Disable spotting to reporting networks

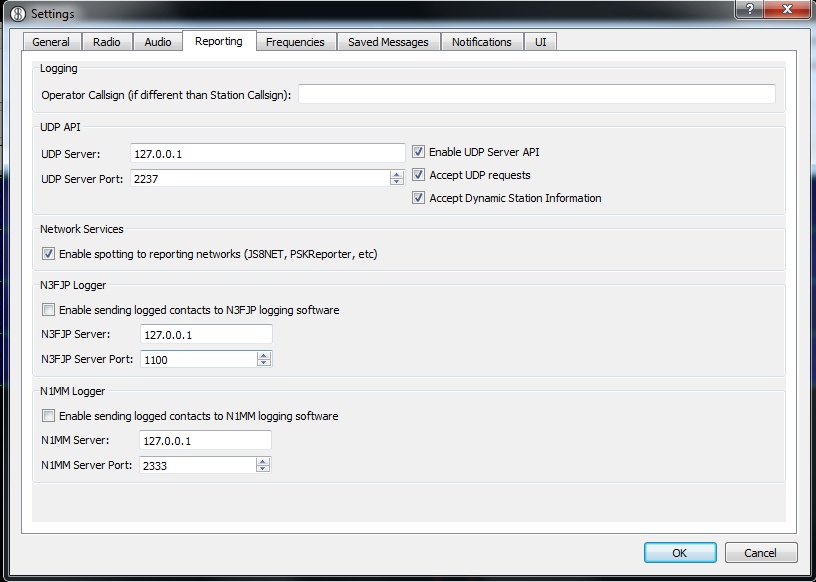[x=48, y=254]
